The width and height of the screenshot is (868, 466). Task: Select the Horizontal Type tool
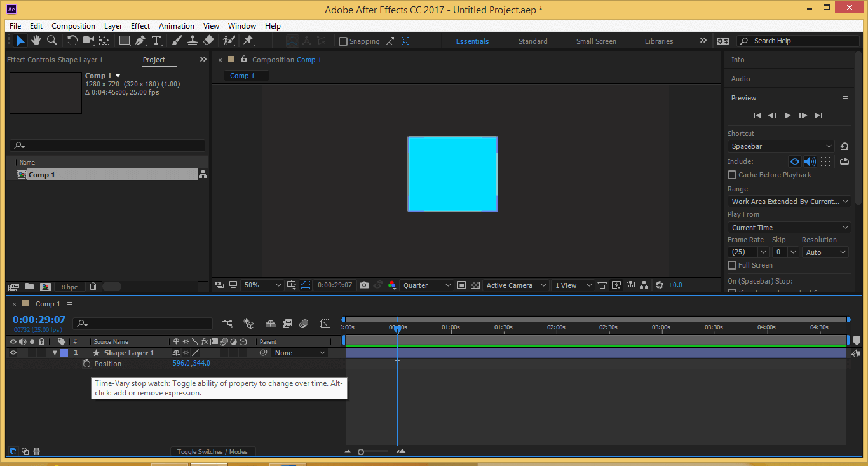coord(156,41)
